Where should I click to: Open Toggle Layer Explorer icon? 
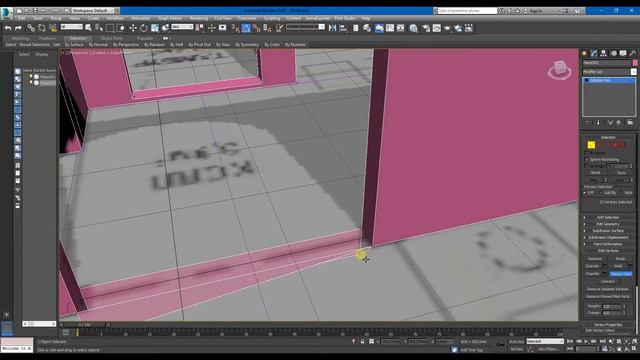coord(367,28)
